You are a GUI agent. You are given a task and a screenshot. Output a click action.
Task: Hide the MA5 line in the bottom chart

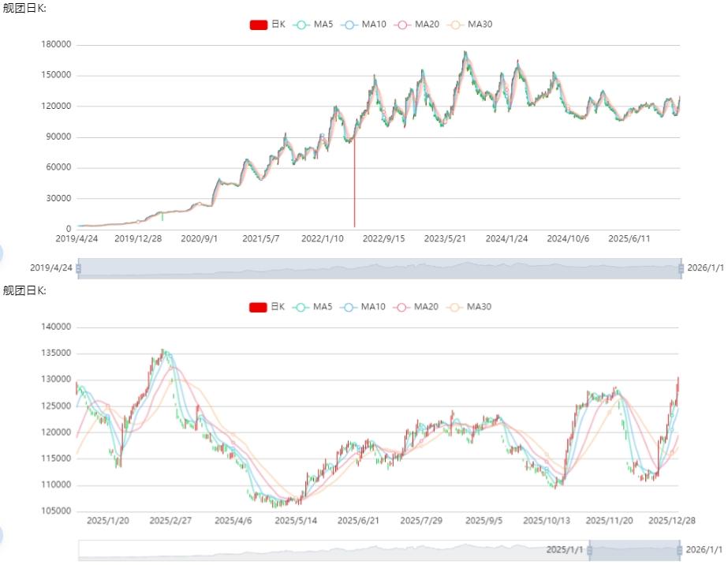point(300,307)
